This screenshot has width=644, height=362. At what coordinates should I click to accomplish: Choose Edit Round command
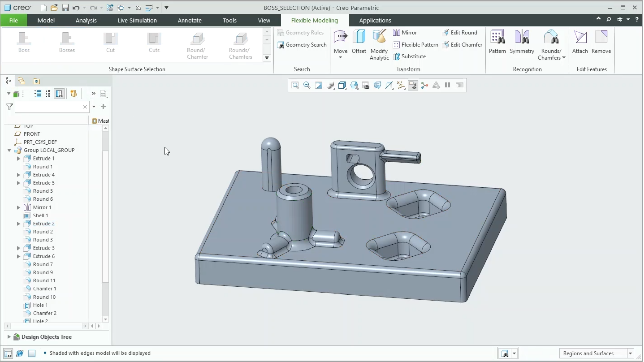460,32
